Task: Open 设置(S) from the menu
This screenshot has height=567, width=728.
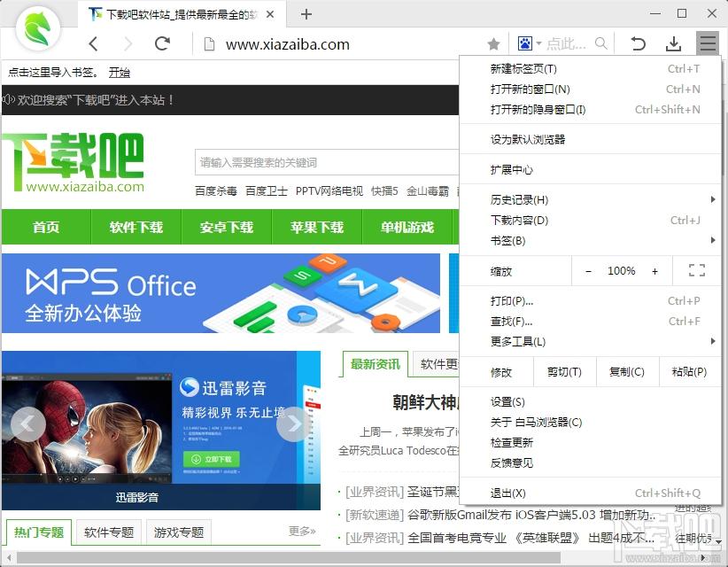Action: (590, 402)
